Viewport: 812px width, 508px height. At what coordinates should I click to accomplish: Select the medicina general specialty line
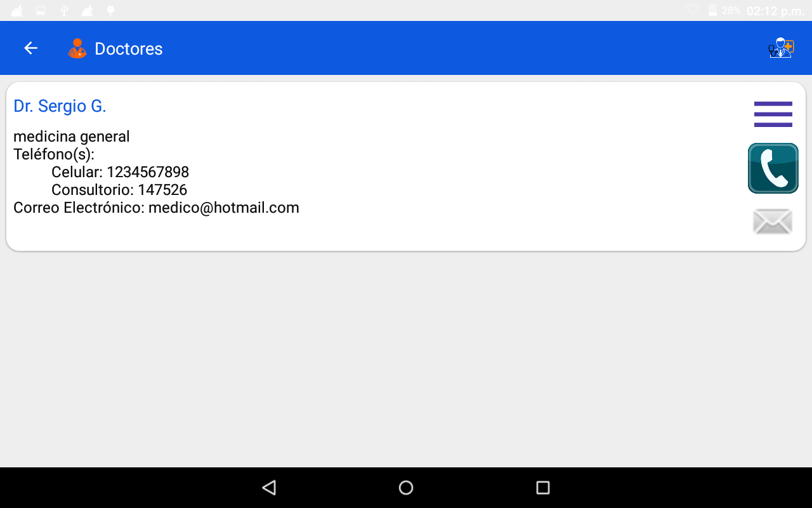[x=72, y=137]
